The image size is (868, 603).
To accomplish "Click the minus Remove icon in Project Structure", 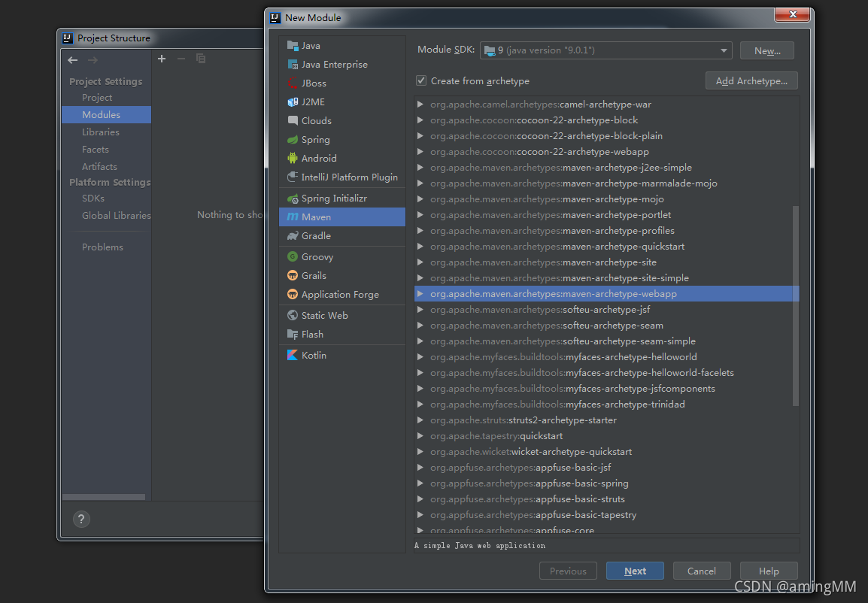I will 181,59.
